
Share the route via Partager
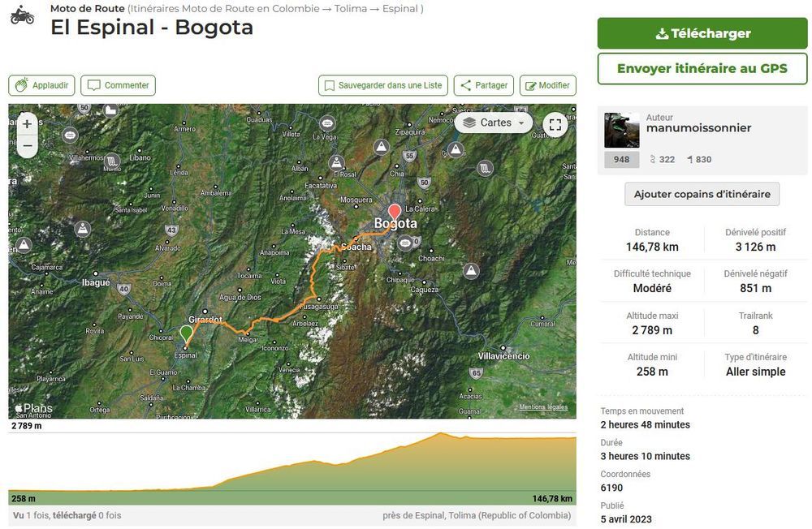484,85
